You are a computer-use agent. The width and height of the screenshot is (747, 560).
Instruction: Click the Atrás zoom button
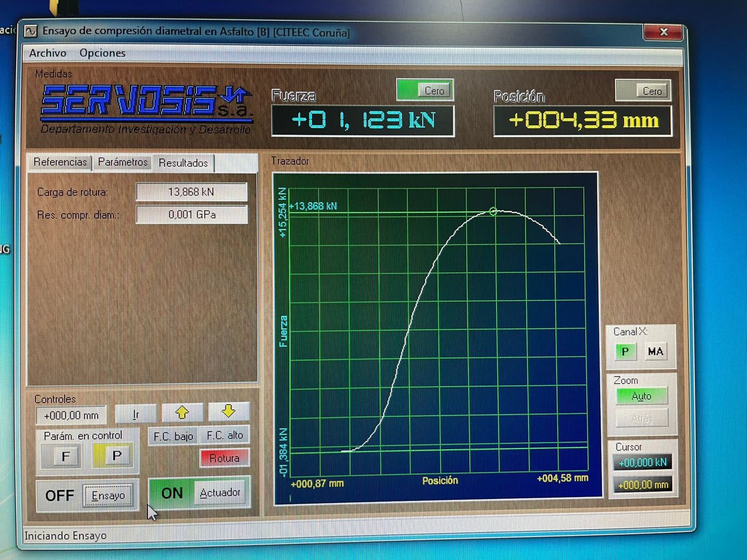642,418
